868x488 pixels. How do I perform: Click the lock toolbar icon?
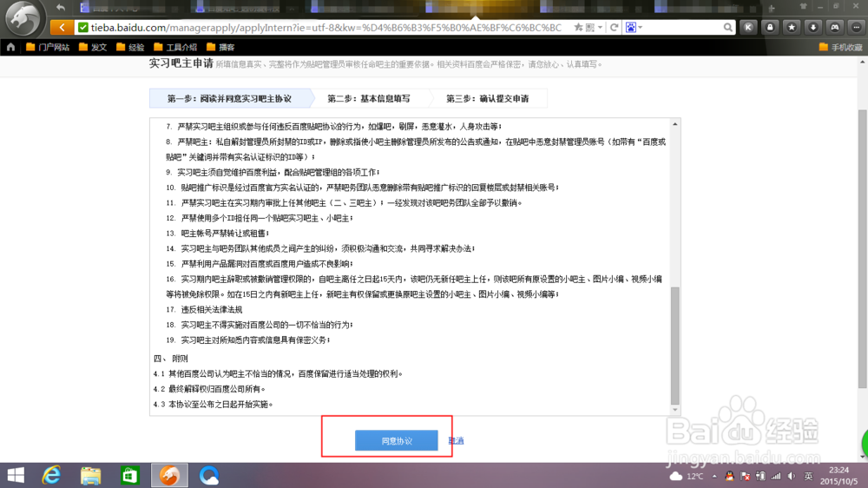[x=770, y=27]
